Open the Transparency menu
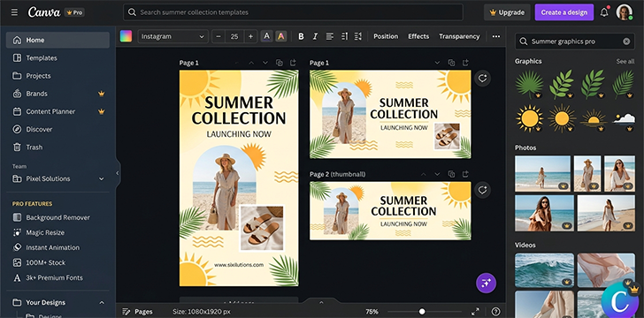 tap(459, 36)
